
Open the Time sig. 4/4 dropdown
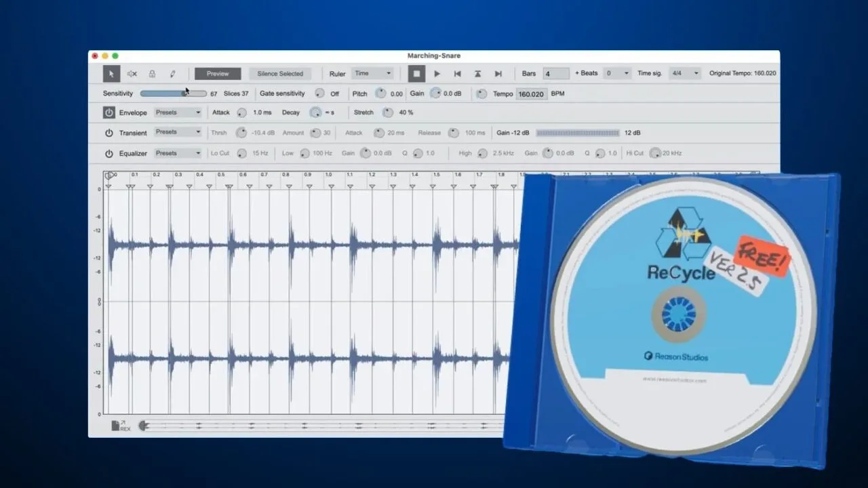(684, 73)
